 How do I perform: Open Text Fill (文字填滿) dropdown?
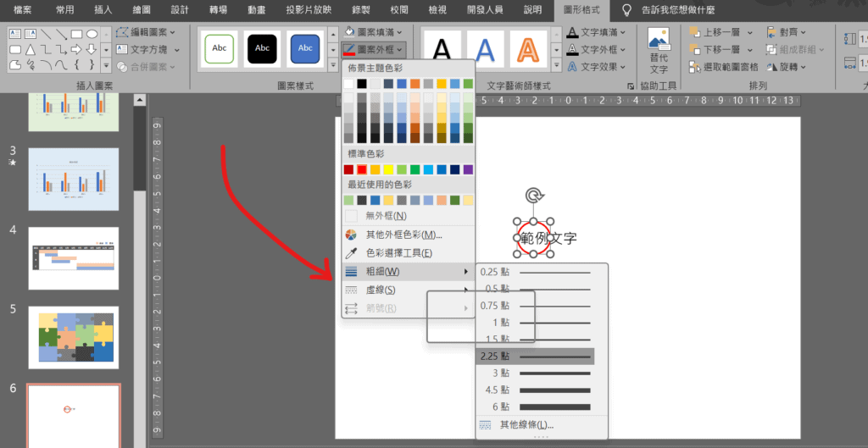pyautogui.click(x=597, y=32)
